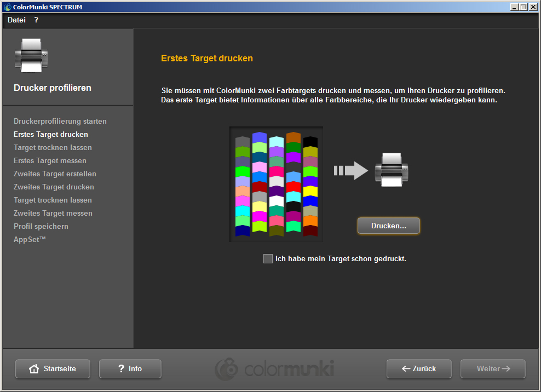Select 'Profil speichern' step
The height and width of the screenshot is (392, 541).
[x=41, y=226]
